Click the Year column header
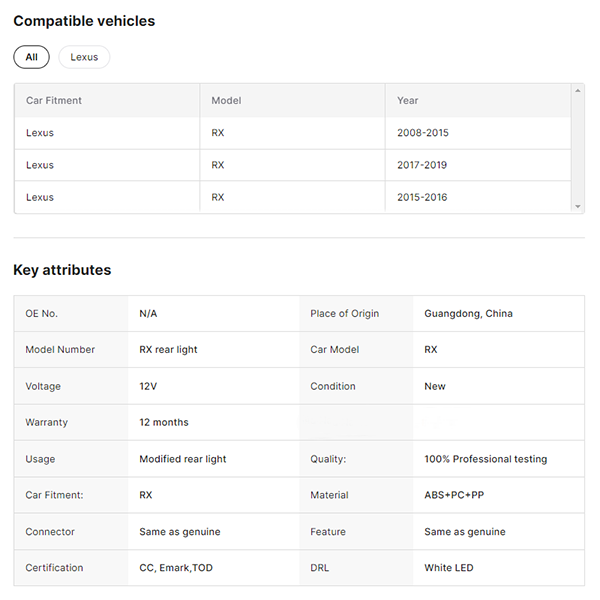This screenshot has width=600, height=600. [x=408, y=100]
